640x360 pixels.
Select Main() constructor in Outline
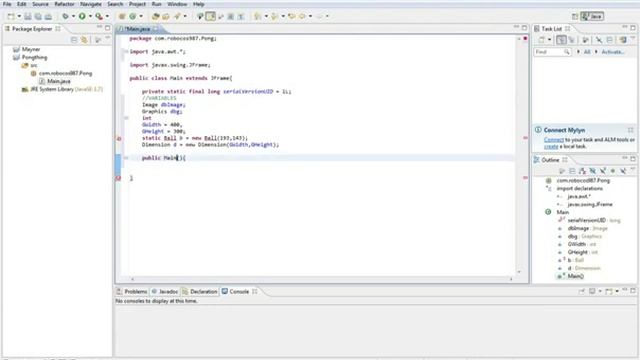[x=571, y=276]
